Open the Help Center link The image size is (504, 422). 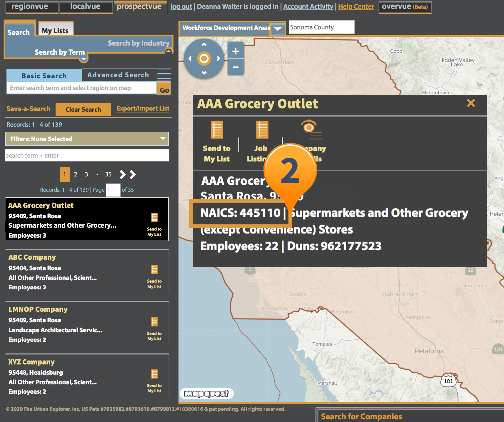(x=356, y=6)
